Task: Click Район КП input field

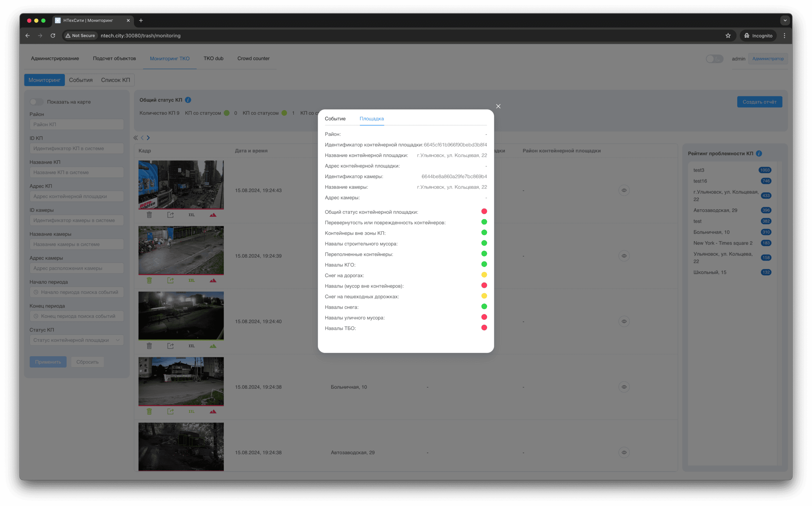Action: [77, 124]
